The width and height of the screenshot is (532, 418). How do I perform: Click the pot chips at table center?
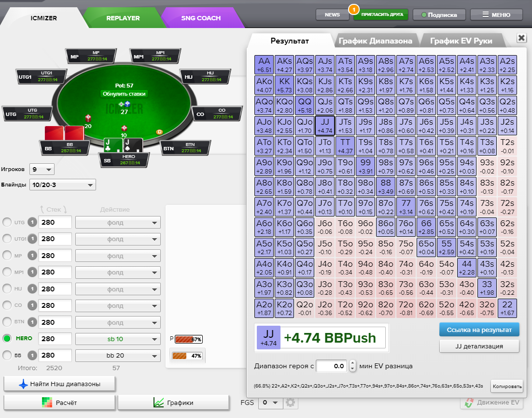coord(124,104)
